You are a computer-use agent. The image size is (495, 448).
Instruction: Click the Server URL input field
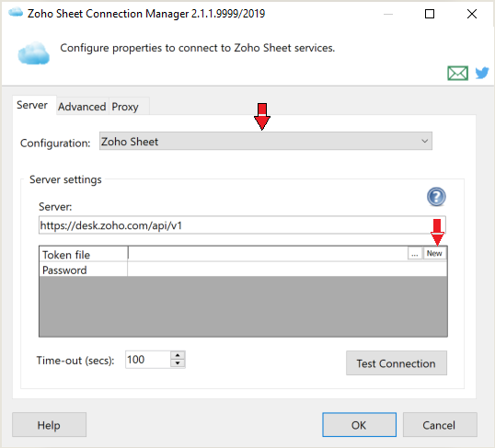pyautogui.click(x=242, y=225)
